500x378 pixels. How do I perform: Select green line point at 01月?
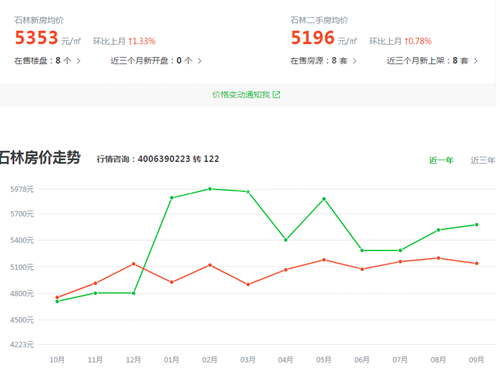[172, 198]
